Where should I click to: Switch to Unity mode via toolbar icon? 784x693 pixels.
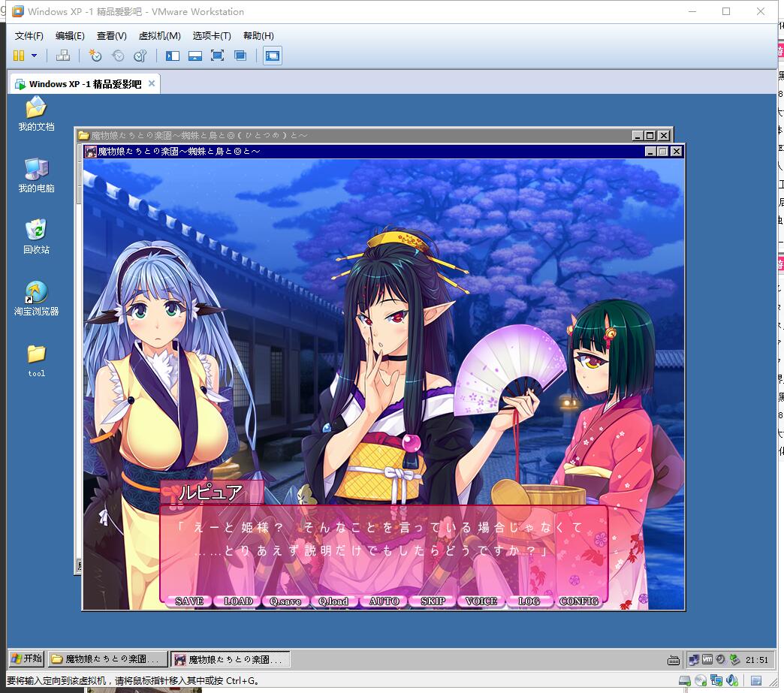tap(240, 56)
